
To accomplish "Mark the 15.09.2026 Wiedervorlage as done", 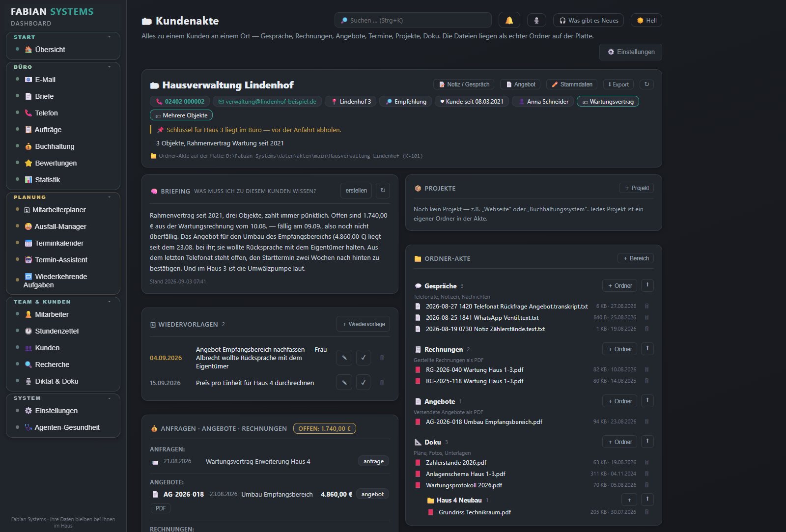I will click(363, 382).
